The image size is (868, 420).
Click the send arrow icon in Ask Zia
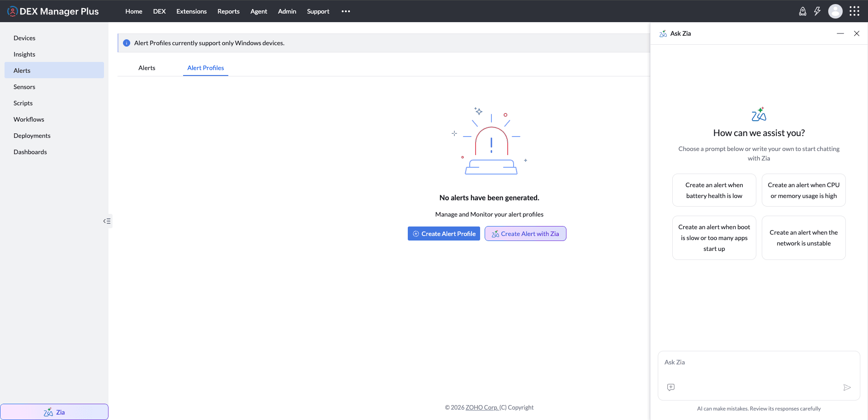[847, 387]
